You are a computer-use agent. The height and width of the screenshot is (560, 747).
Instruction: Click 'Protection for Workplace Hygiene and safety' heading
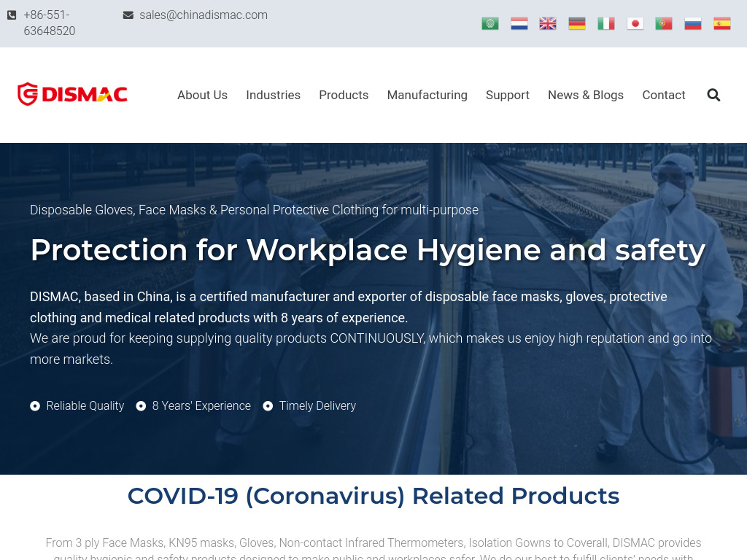click(x=368, y=250)
